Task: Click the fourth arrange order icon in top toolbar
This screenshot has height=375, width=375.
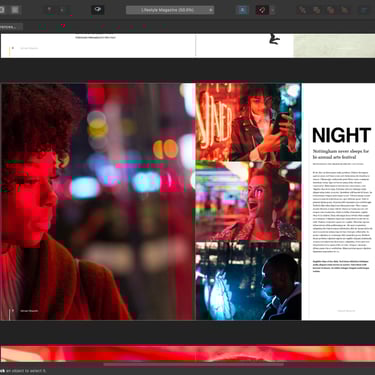Action: coord(345,10)
